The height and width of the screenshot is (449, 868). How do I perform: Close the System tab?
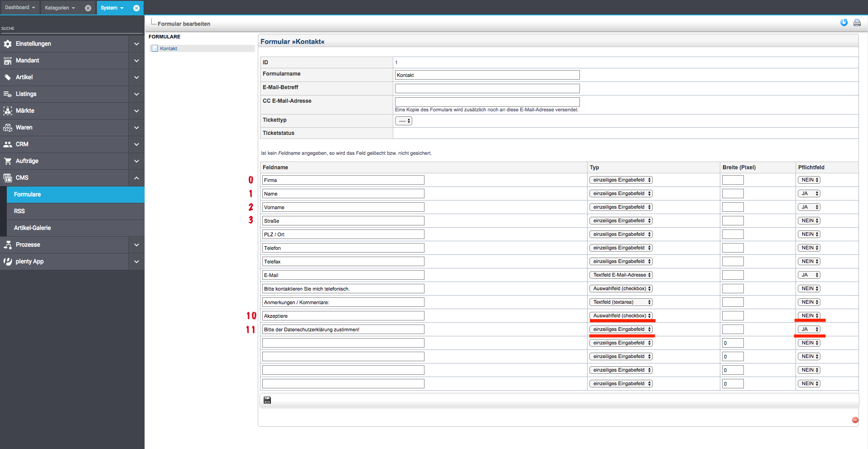tap(136, 8)
